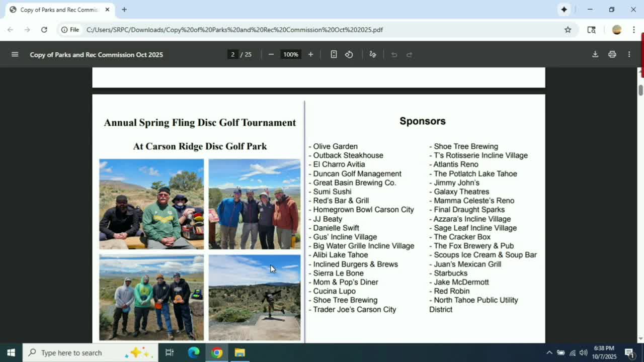The width and height of the screenshot is (644, 362).
Task: Click the disc golfer throwing photo
Action: [255, 298]
